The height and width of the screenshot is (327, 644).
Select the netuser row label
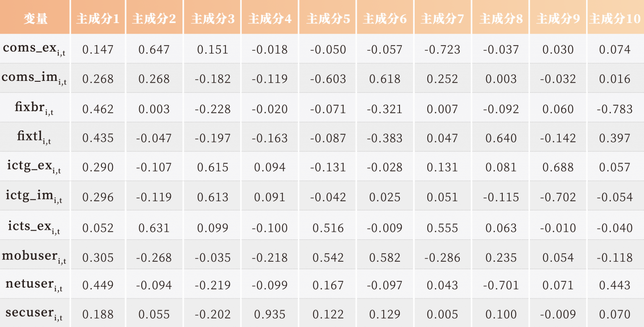click(34, 285)
